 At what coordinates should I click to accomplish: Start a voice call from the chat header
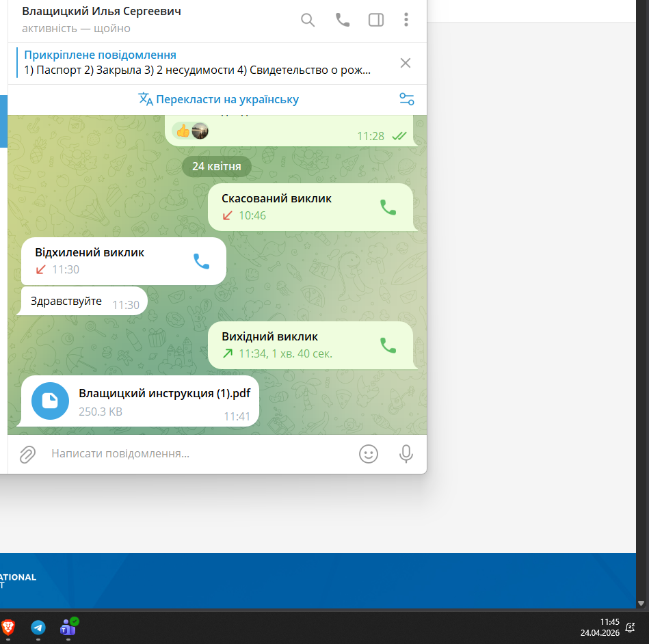click(x=343, y=20)
